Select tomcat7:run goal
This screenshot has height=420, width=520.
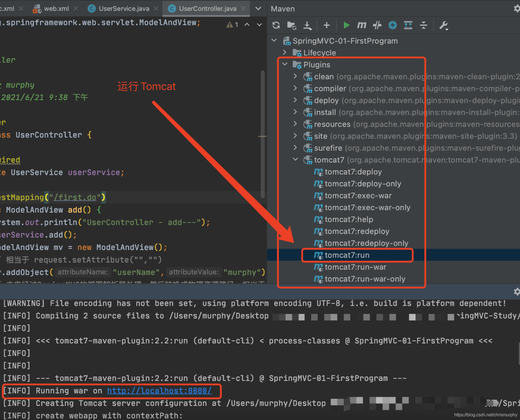tap(347, 255)
